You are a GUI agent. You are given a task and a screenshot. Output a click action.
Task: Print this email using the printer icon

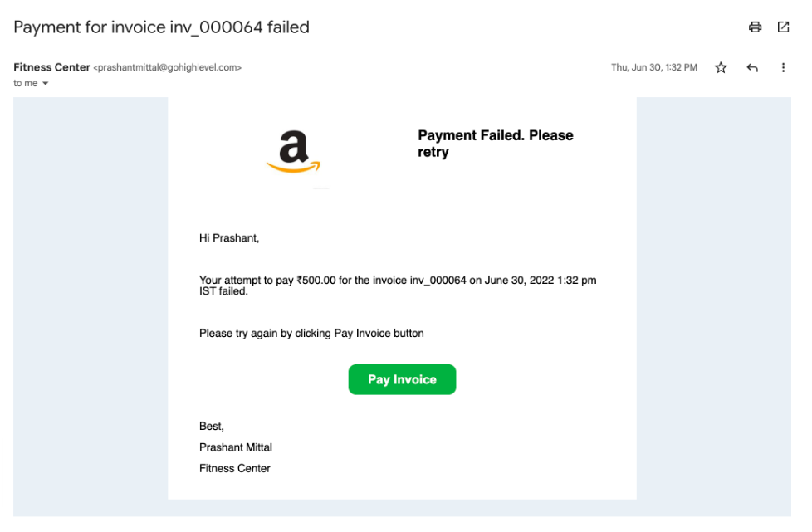[x=755, y=27]
